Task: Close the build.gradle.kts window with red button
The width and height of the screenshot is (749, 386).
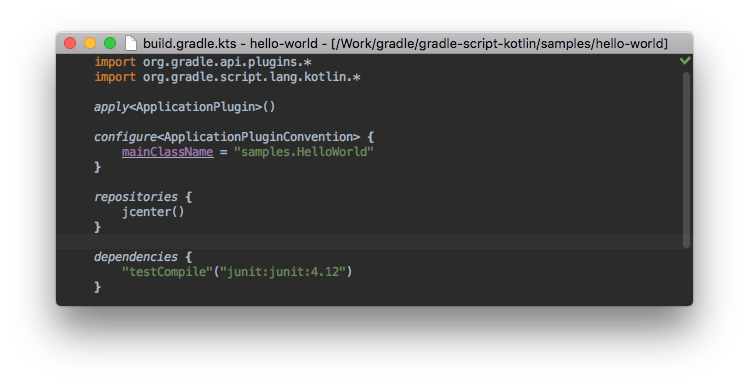Action: (70, 43)
